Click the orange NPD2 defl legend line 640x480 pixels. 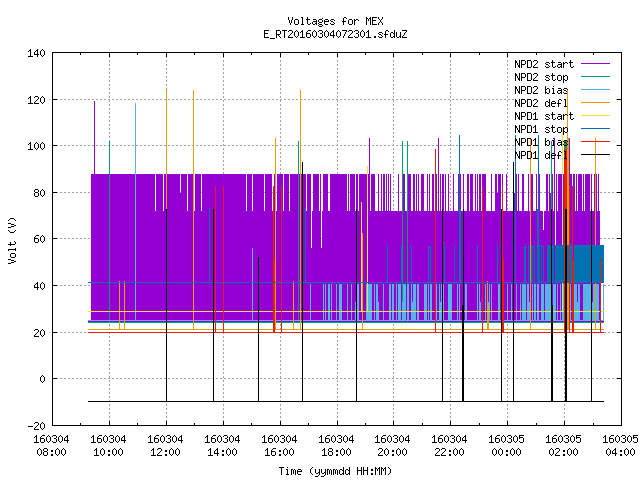[595, 103]
